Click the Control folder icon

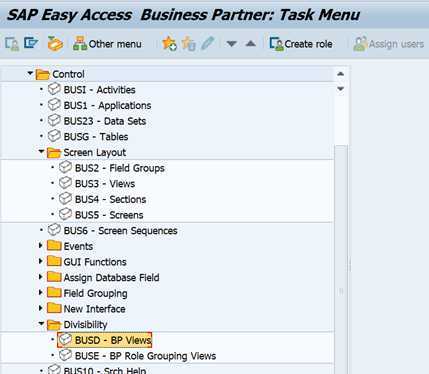(x=42, y=74)
